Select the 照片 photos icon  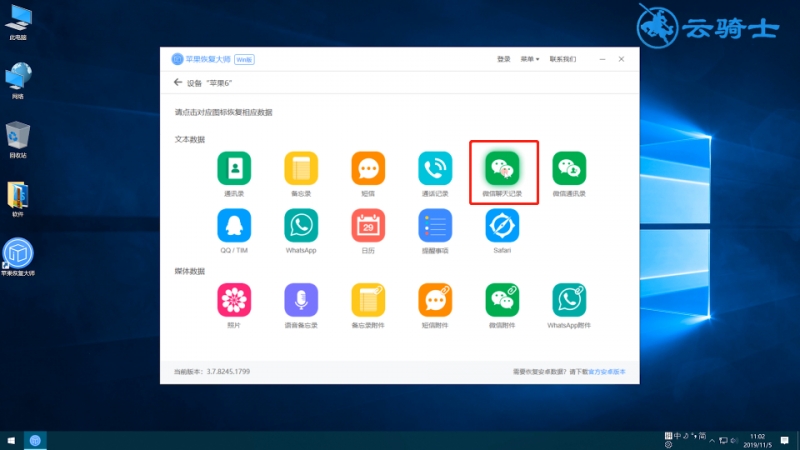234,300
